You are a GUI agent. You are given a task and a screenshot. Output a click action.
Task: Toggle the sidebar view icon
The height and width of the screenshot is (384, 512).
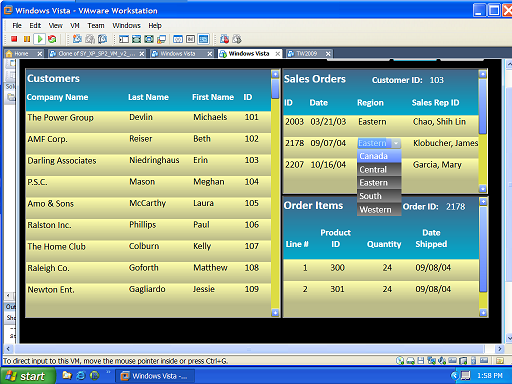pos(124,39)
